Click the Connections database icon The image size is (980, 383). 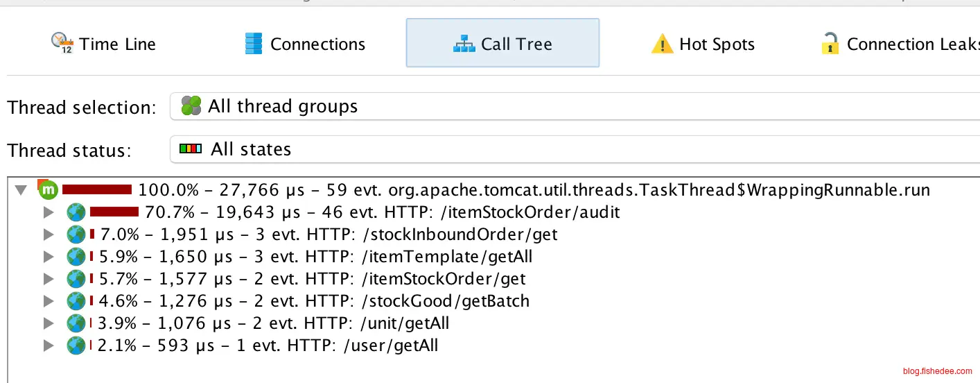pyautogui.click(x=254, y=44)
